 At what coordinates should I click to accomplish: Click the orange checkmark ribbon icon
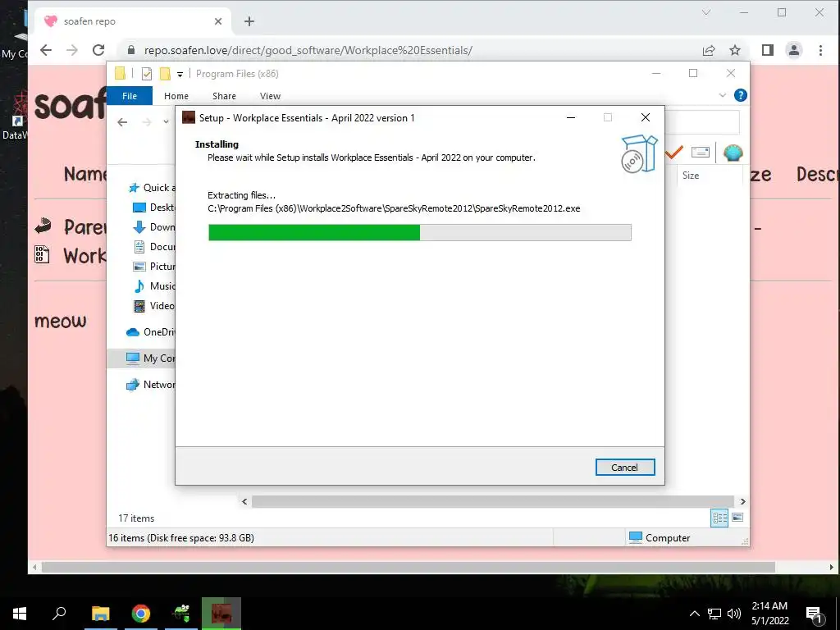(x=674, y=153)
